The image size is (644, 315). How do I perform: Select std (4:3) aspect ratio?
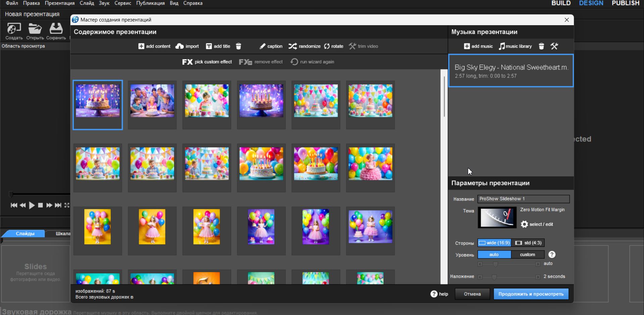point(528,243)
